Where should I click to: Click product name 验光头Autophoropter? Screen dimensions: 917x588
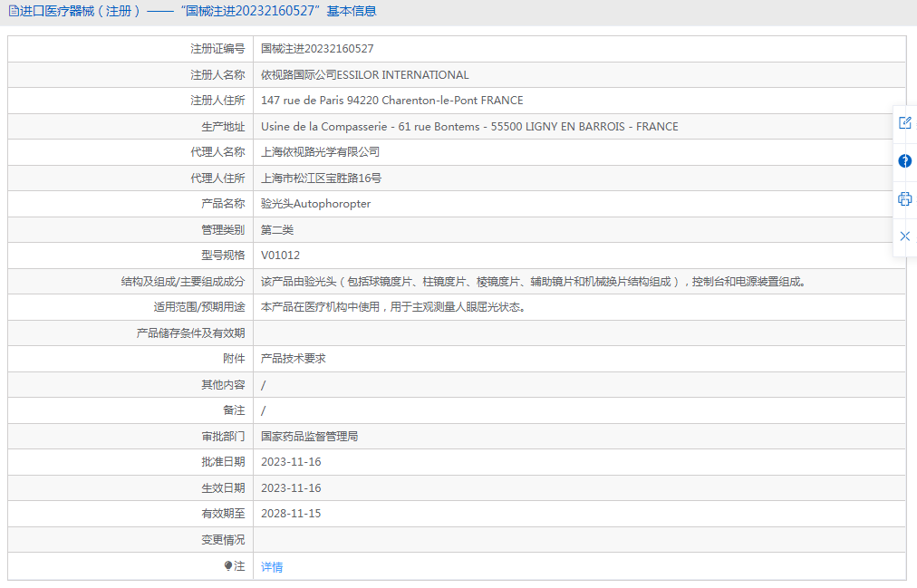click(316, 204)
